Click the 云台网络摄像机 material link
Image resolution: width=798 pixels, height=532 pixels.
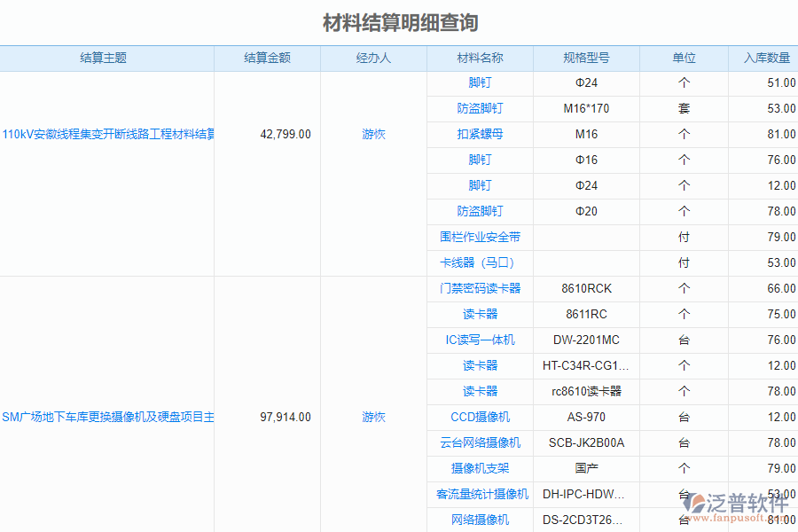tap(480, 442)
